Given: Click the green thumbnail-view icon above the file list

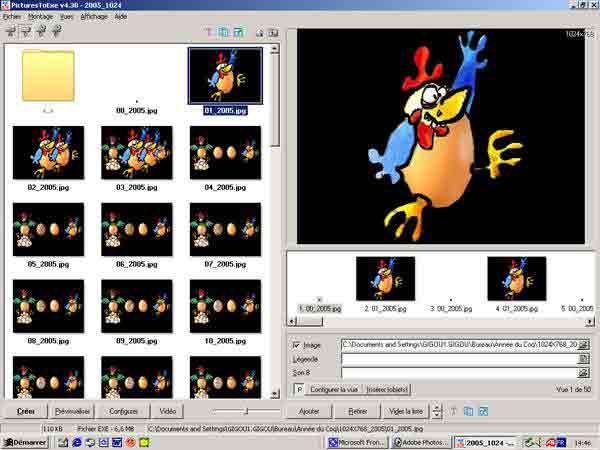Looking at the screenshot, I should coord(239,33).
